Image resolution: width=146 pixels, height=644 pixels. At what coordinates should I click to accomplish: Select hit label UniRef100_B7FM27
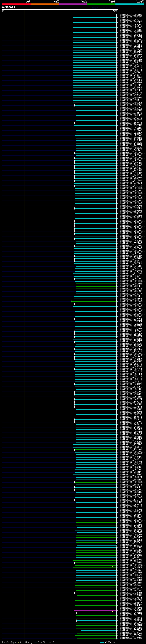tap(131, 50)
